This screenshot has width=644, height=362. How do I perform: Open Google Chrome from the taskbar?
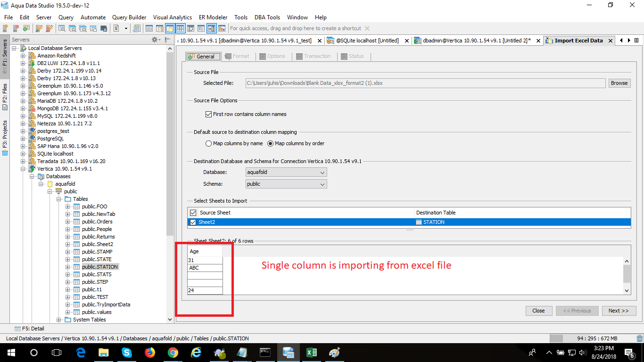(x=173, y=352)
